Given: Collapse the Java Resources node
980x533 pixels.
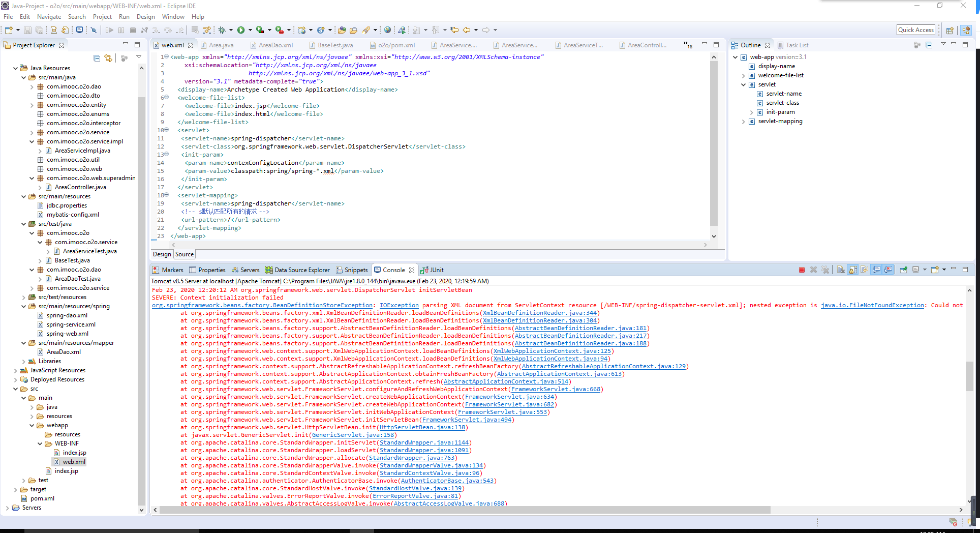Looking at the screenshot, I should pyautogui.click(x=15, y=68).
